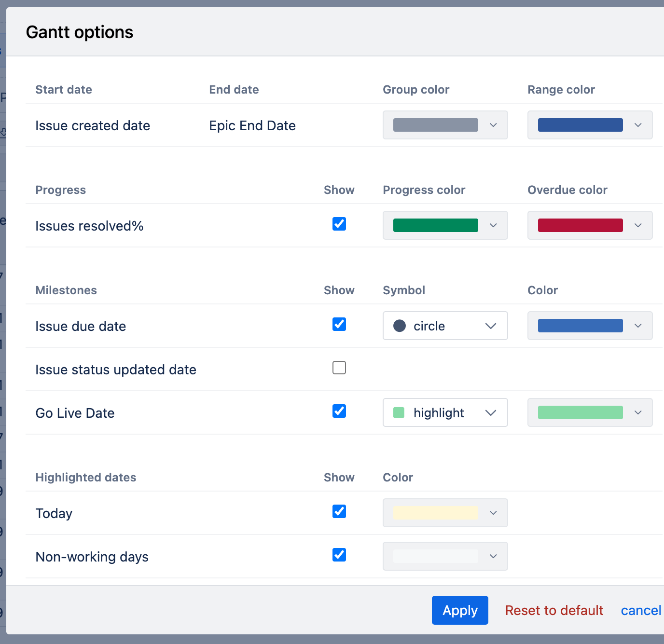Toggle visibility of Non-working days
This screenshot has height=644, width=664.
coord(339,555)
